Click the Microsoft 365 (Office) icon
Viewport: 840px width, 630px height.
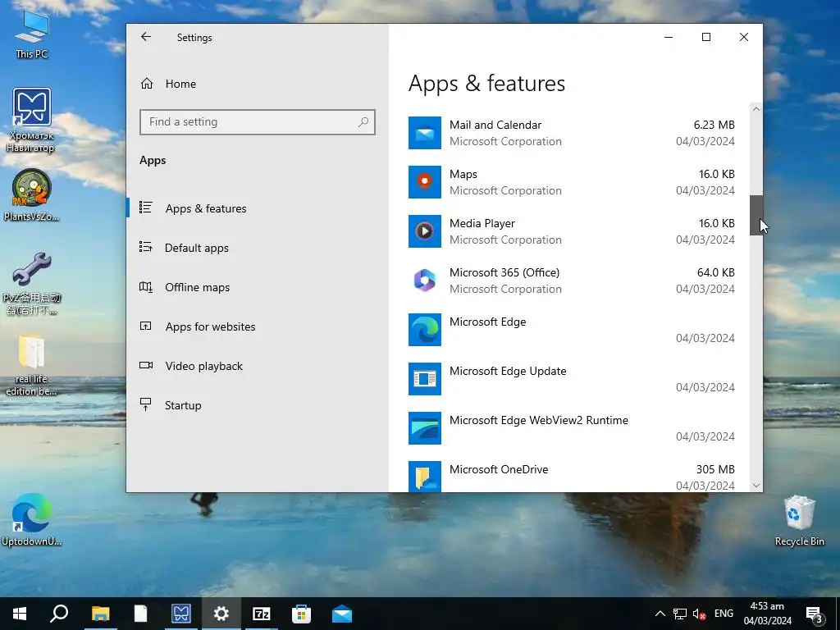click(424, 281)
